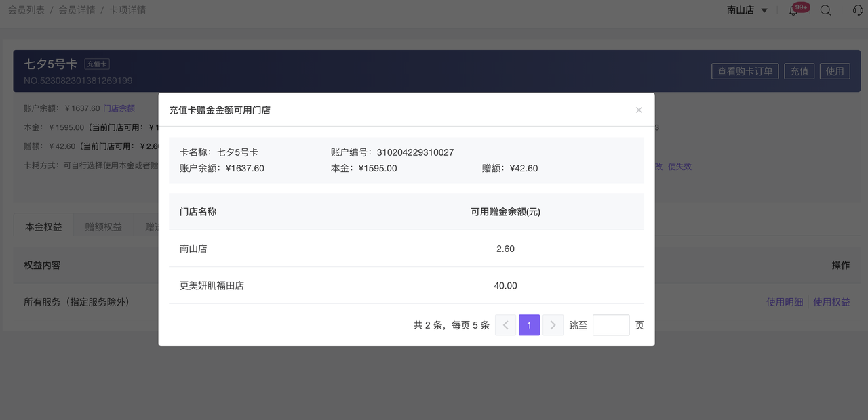This screenshot has width=868, height=420.
Task: Click the 40.00 balance value
Action: (x=505, y=286)
